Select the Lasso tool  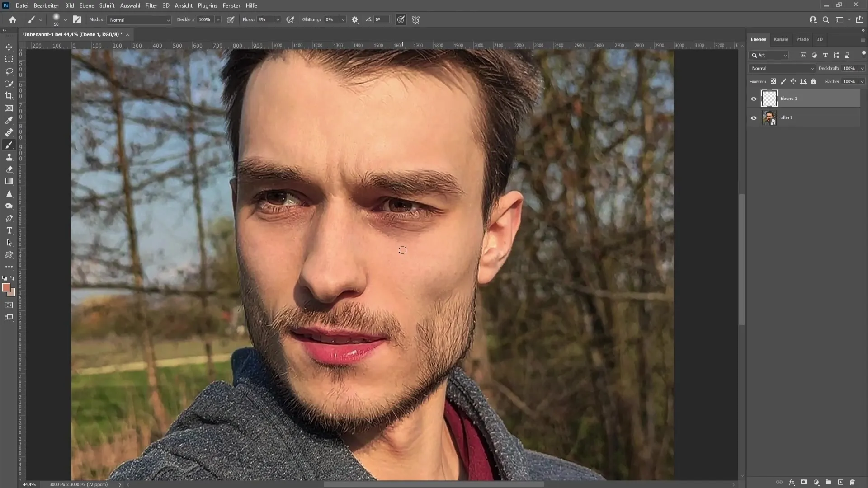[9, 71]
